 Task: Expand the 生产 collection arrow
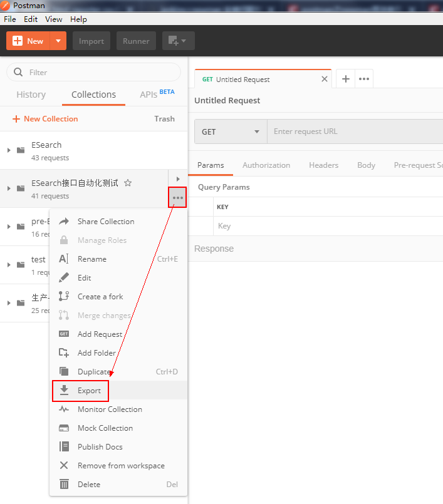click(x=9, y=303)
